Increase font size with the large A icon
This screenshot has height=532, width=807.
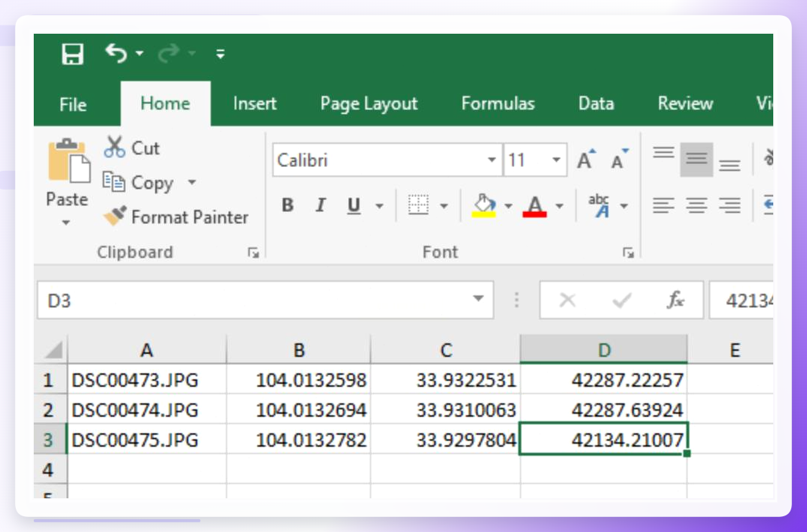(x=586, y=160)
